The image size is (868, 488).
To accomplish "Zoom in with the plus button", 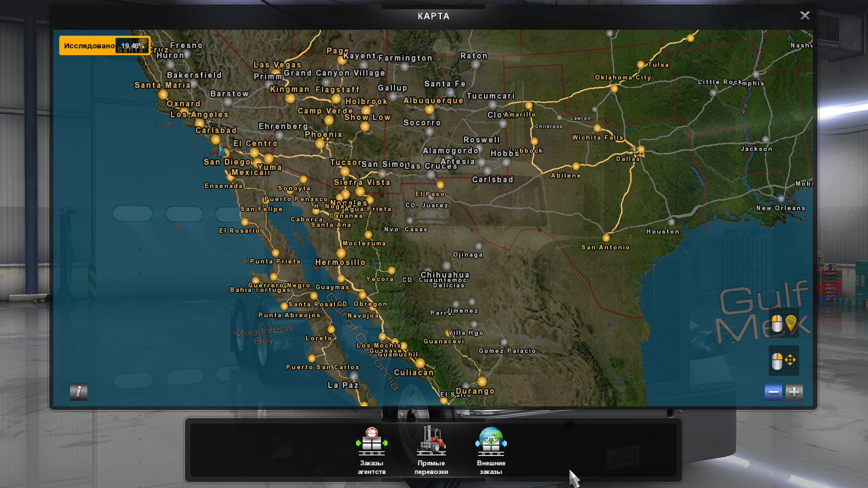I will [794, 392].
